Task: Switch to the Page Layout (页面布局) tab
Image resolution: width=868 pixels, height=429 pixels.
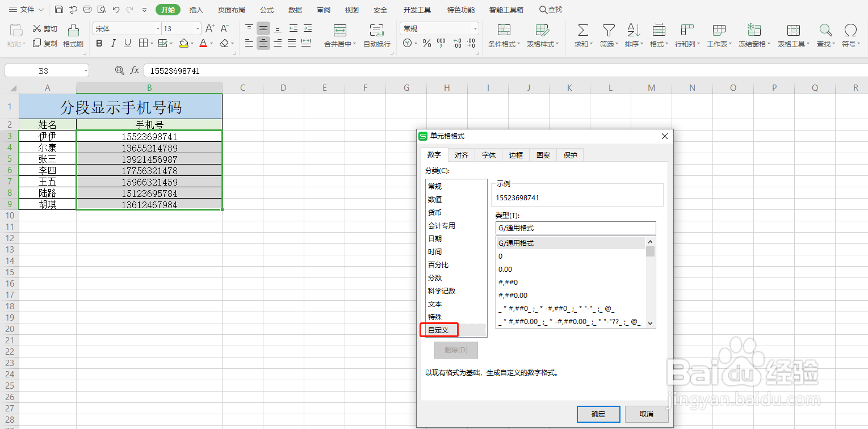Action: [x=232, y=10]
